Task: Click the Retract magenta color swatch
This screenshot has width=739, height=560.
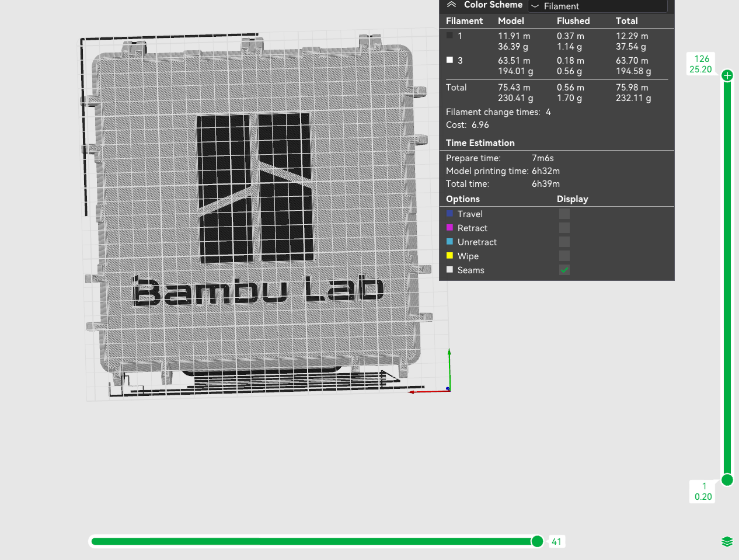Action: coord(449,228)
